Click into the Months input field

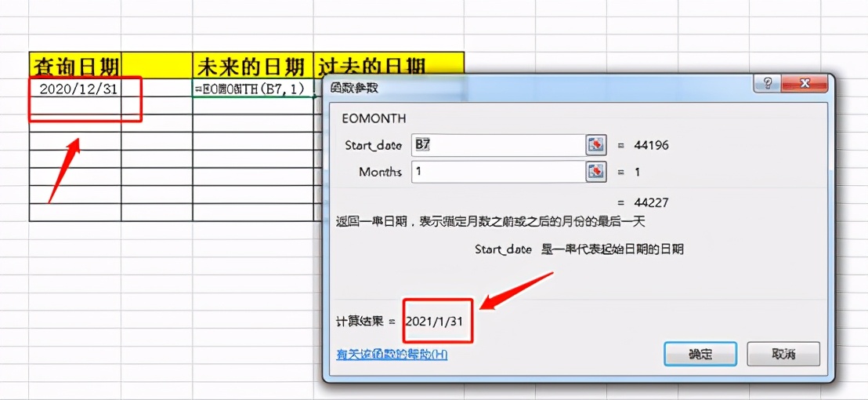[498, 171]
